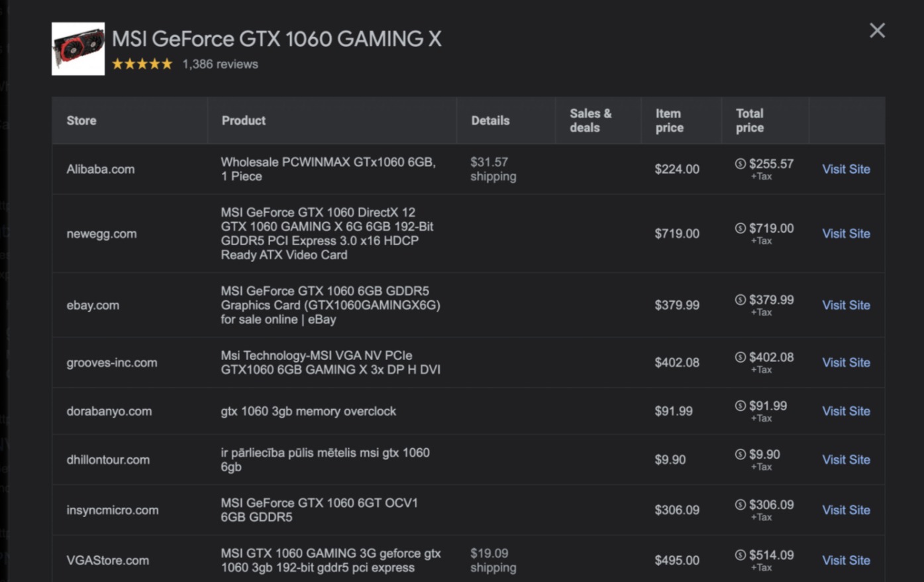This screenshot has width=924, height=582.
Task: Click the Details column header
Action: pyautogui.click(x=490, y=121)
